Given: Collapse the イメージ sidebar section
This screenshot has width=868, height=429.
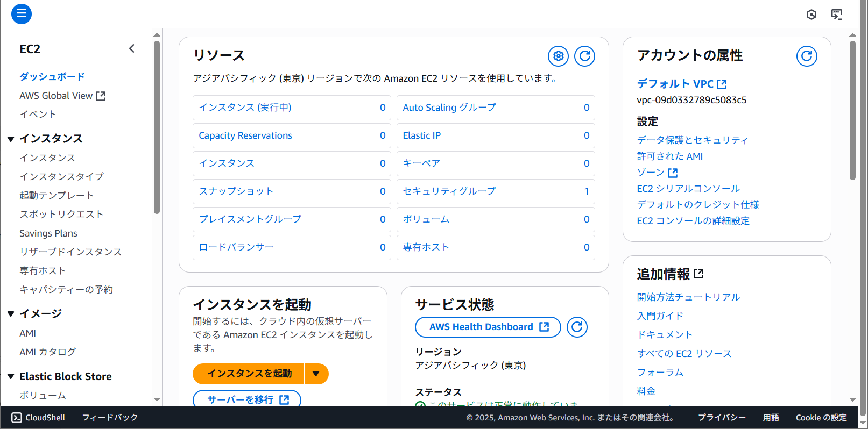Looking at the screenshot, I should [11, 314].
